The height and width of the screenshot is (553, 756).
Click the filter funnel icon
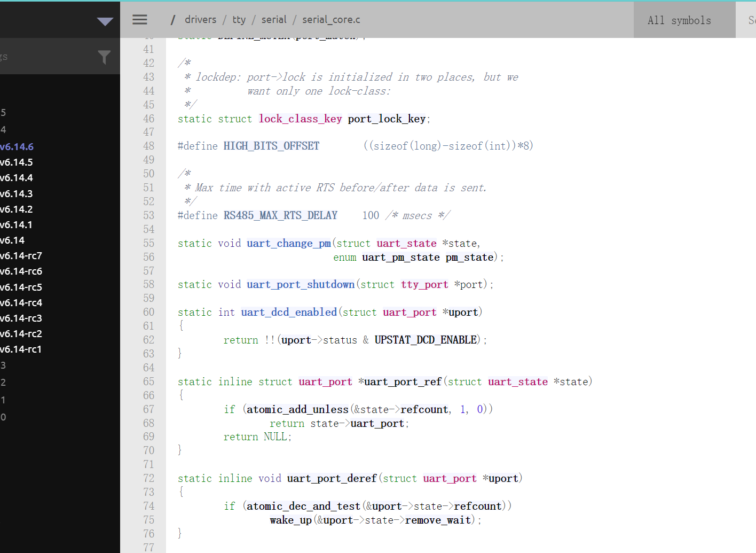(105, 57)
